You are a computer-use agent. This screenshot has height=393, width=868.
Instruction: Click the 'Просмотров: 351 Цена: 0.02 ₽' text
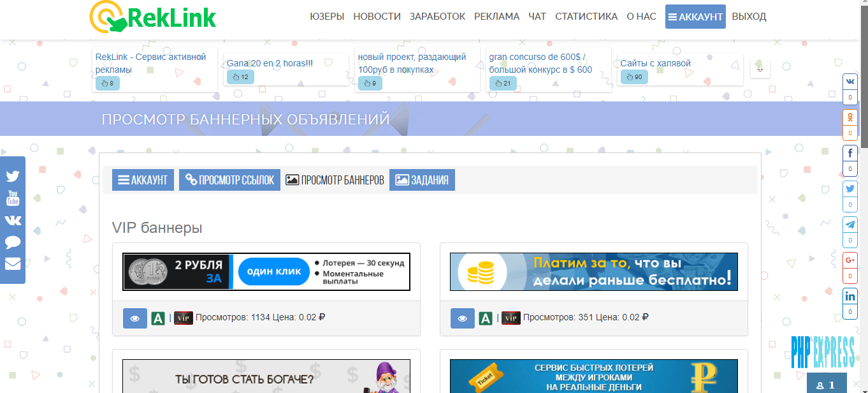pyautogui.click(x=586, y=317)
